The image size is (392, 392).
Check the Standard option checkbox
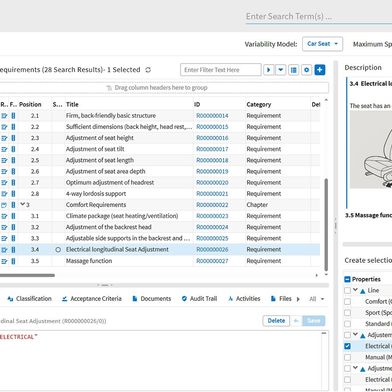[x=347, y=324]
